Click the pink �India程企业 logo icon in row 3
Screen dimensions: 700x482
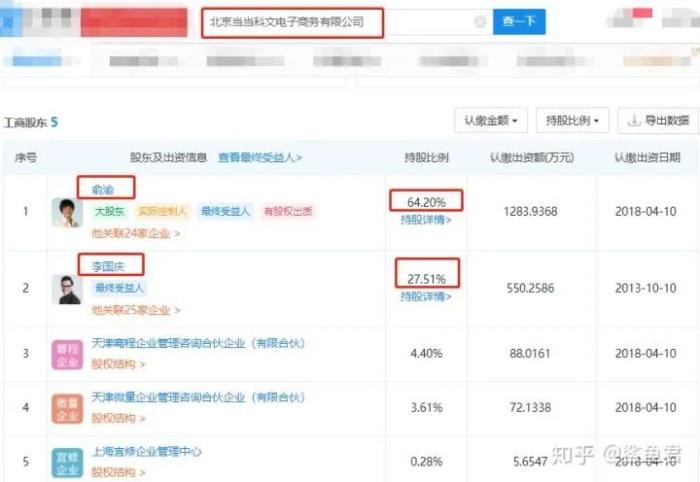pos(67,354)
